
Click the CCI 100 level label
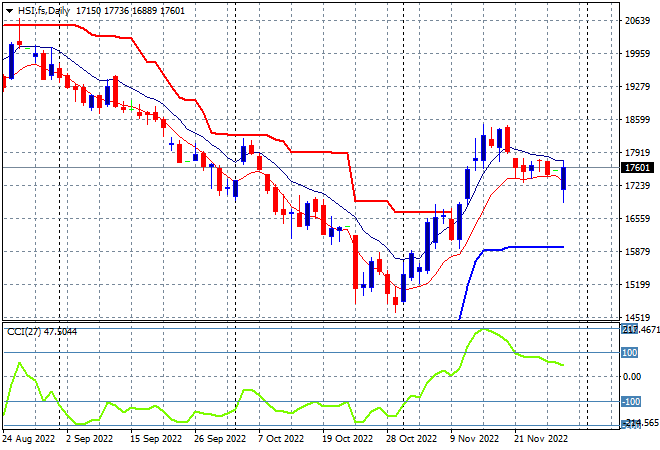(630, 352)
